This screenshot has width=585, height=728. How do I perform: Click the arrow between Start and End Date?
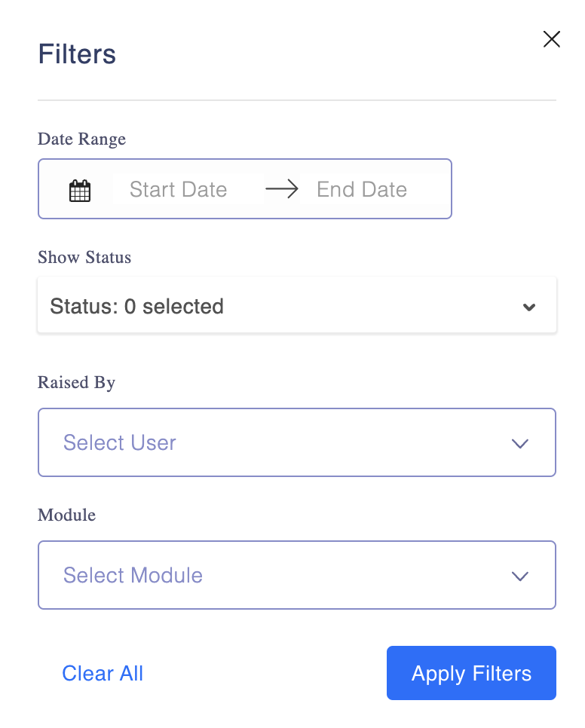[282, 189]
